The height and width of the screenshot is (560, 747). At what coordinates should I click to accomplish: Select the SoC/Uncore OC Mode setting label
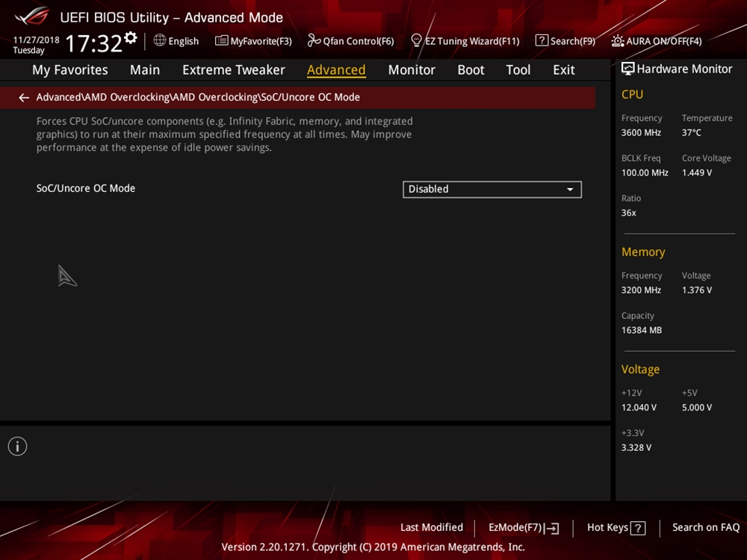point(86,189)
